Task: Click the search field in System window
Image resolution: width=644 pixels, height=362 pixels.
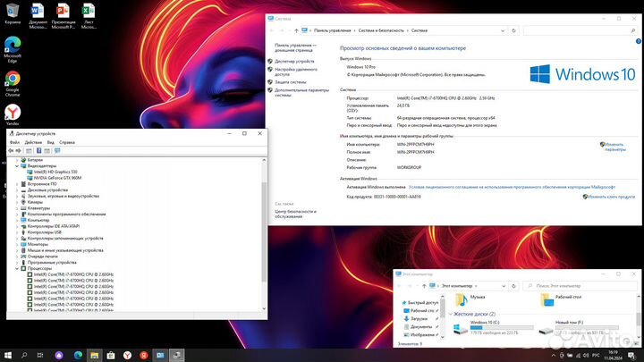Action: [580, 30]
